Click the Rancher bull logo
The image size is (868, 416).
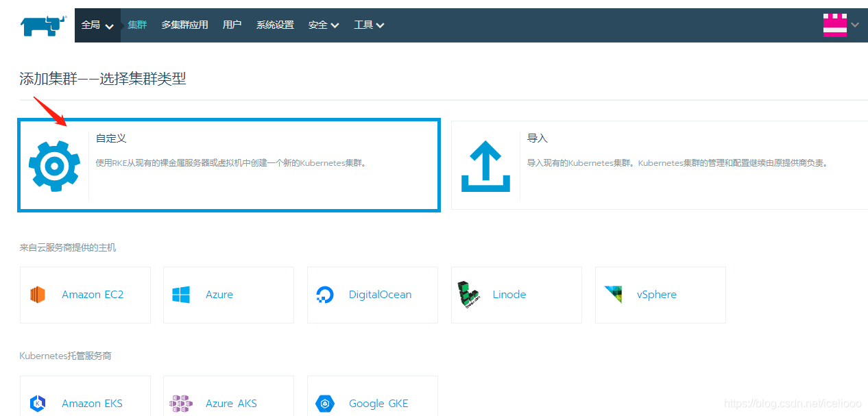[43, 24]
